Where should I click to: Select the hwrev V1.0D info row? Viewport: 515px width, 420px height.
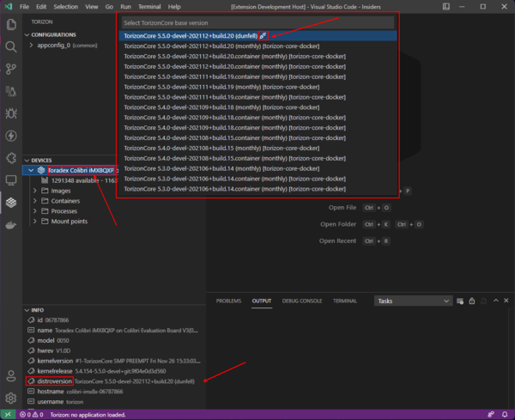tap(114, 350)
